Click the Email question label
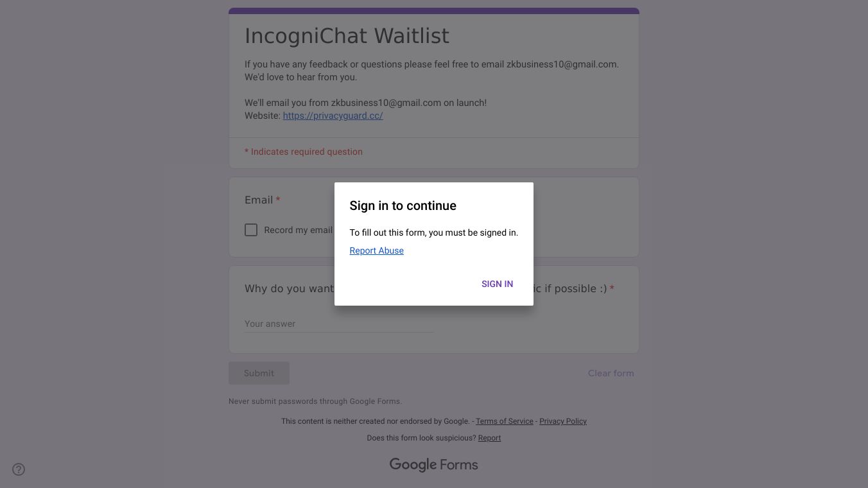Screen dimensions: 868x488 pos(259,200)
